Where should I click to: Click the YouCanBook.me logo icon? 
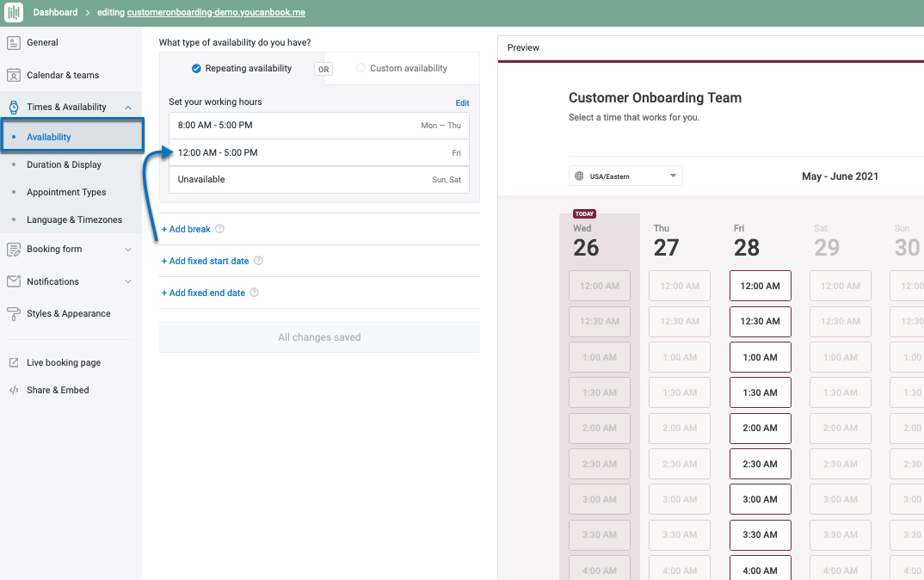tap(14, 12)
